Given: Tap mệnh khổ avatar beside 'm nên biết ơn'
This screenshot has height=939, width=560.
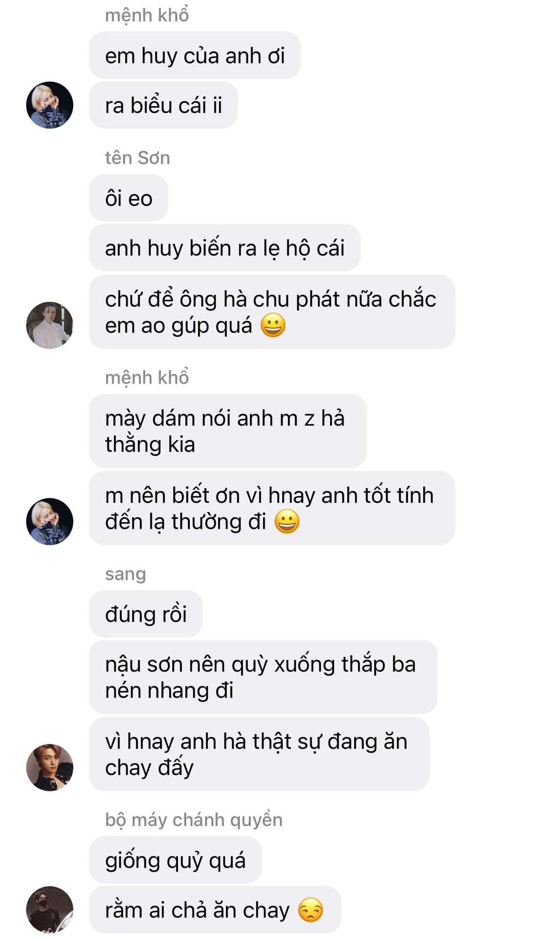Looking at the screenshot, I should (49, 521).
